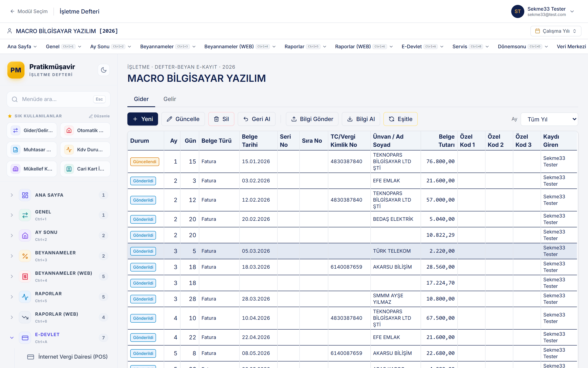Click the Sil delete button
Viewport: 588px width, 368px height.
[x=221, y=119]
